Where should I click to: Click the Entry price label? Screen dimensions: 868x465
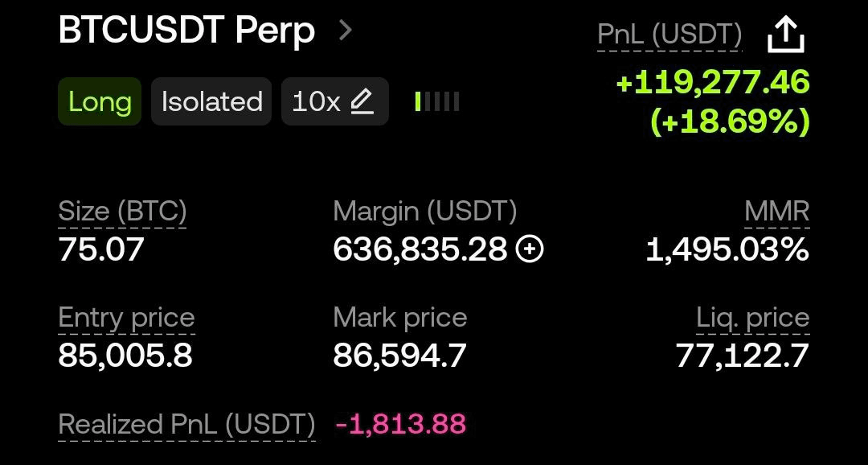point(125,318)
